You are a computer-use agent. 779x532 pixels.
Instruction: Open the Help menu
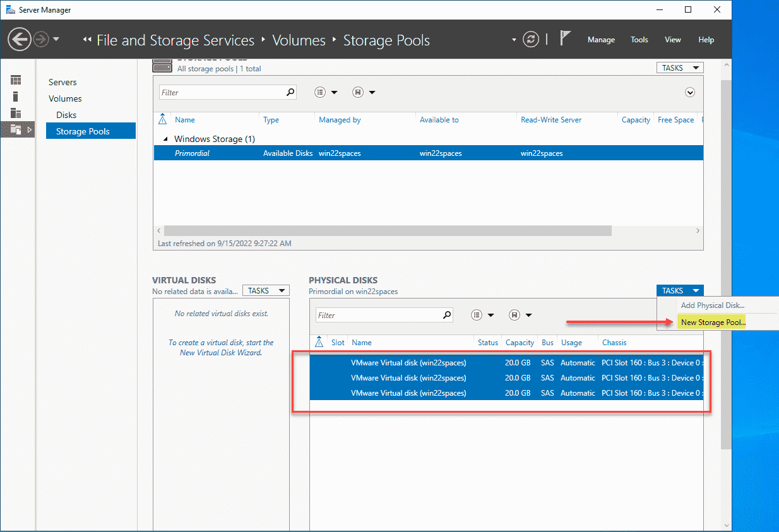[706, 40]
